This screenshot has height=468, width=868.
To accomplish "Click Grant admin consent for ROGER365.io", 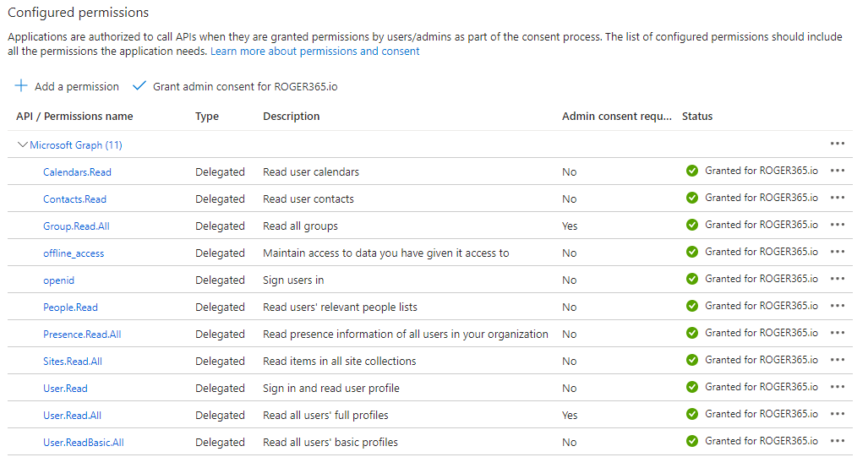I will [245, 86].
